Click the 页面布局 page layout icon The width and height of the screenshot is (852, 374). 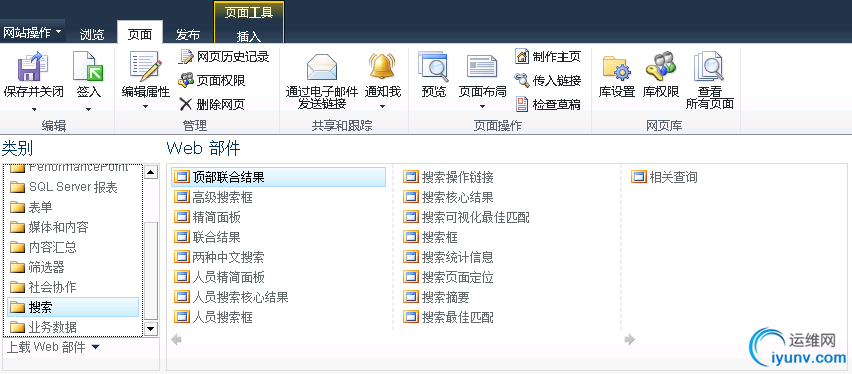pos(482,66)
